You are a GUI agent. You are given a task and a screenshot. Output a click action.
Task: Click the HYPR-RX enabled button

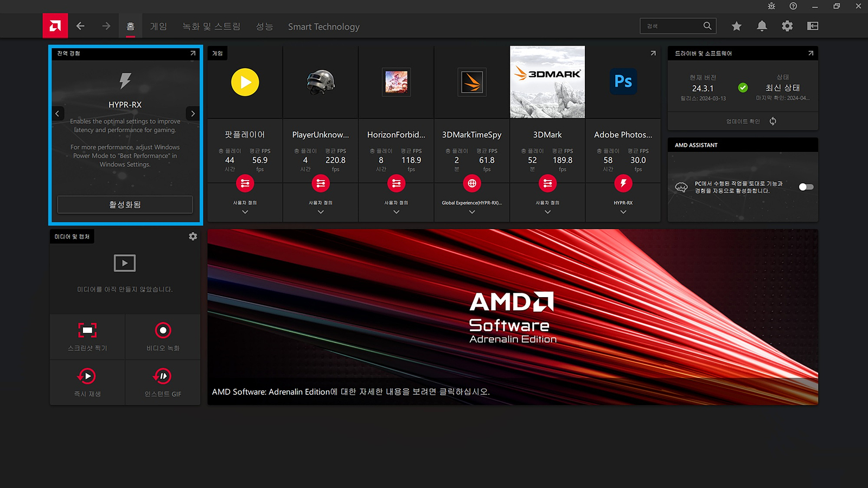(x=125, y=204)
